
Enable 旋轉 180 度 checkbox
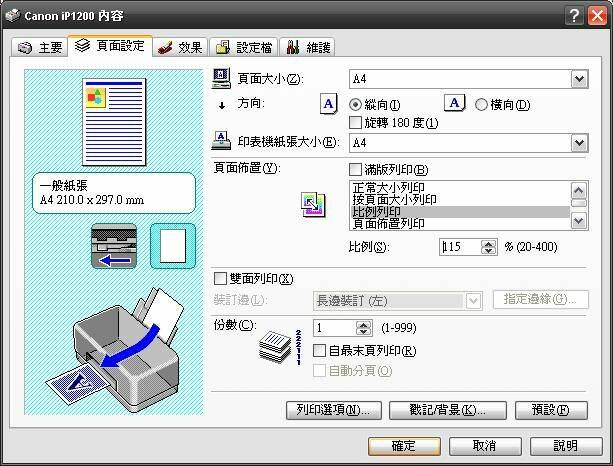(x=355, y=123)
